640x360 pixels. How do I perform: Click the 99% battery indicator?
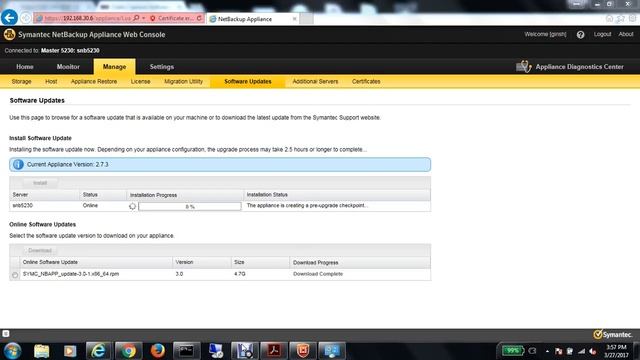tap(513, 351)
